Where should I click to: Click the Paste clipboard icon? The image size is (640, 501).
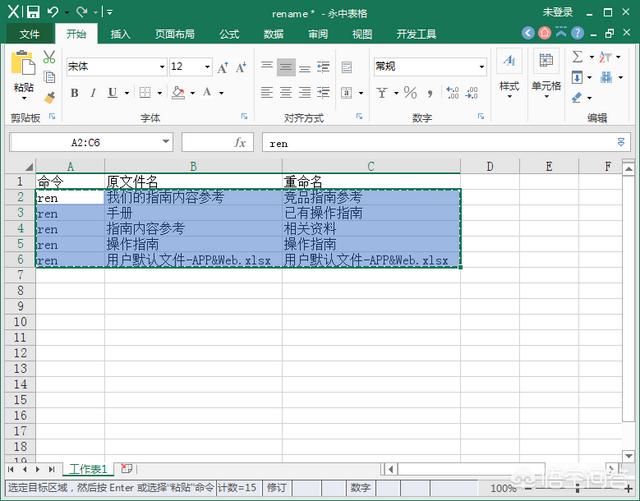tap(23, 63)
